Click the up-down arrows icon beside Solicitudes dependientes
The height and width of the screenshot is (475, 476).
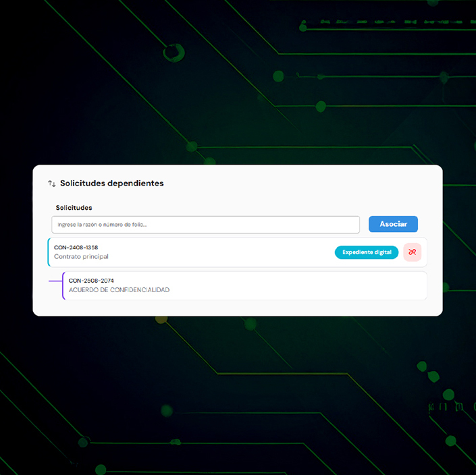point(51,184)
